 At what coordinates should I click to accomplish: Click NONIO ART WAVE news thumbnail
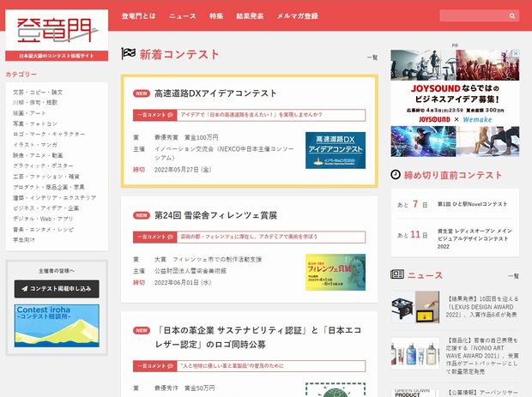pos(415,353)
